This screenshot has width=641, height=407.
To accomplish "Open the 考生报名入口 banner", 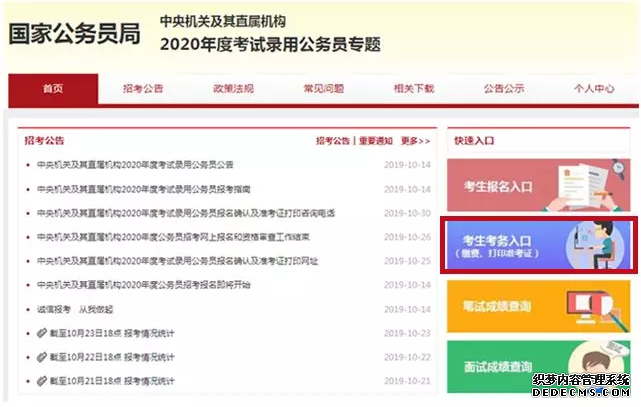I will pyautogui.click(x=539, y=185).
